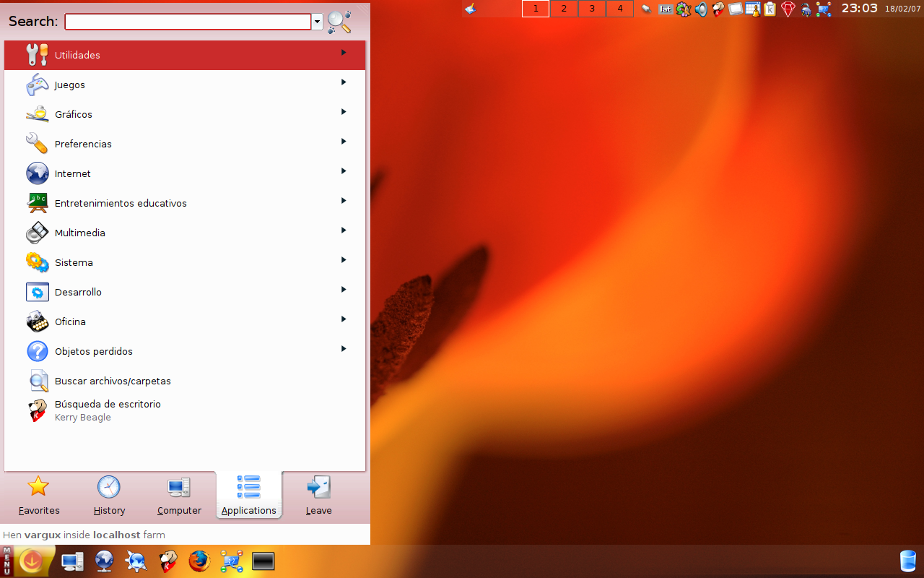Click the removable device tray icon after the pager
Screen dimensions: 924x578
click(x=647, y=9)
